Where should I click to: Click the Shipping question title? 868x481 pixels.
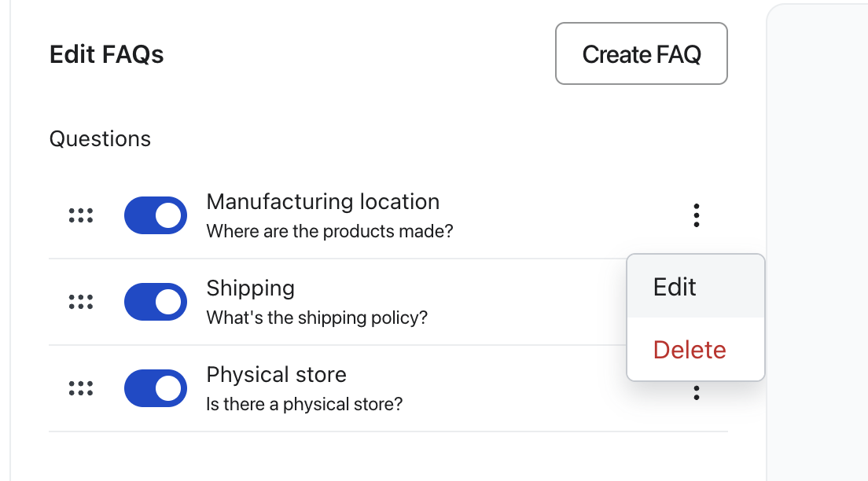coord(250,288)
